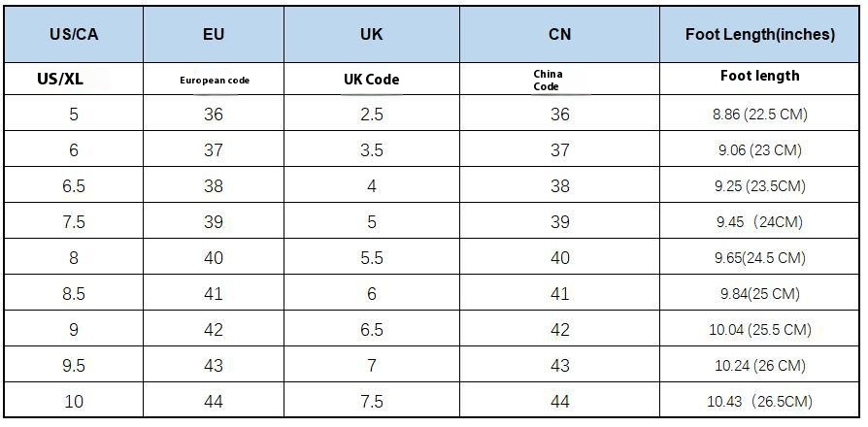Select the UK size 5.5 cell
The image size is (868, 427).
[371, 258]
